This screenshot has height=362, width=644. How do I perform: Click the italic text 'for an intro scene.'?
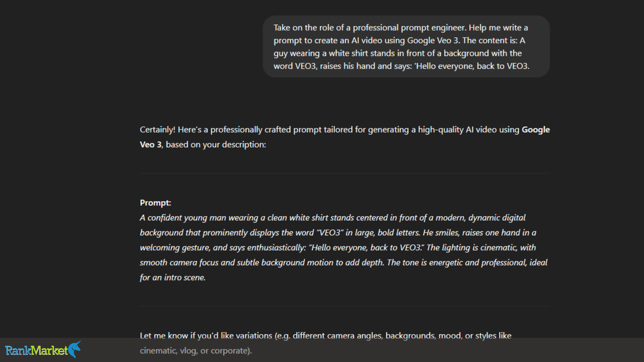click(x=173, y=278)
